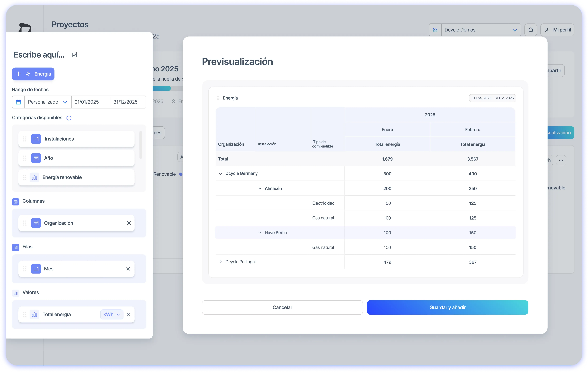This screenshot has height=372, width=588.
Task: Click the 31/12/2025 date field
Action: [x=126, y=102]
